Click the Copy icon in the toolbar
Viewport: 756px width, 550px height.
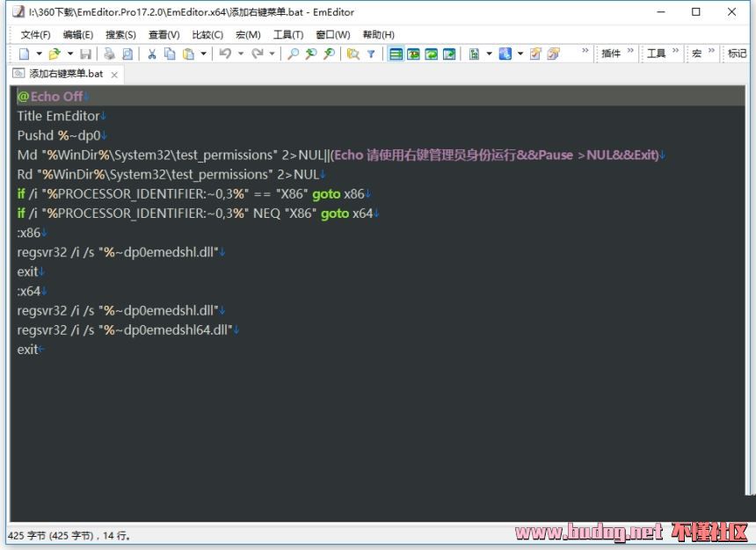point(170,54)
